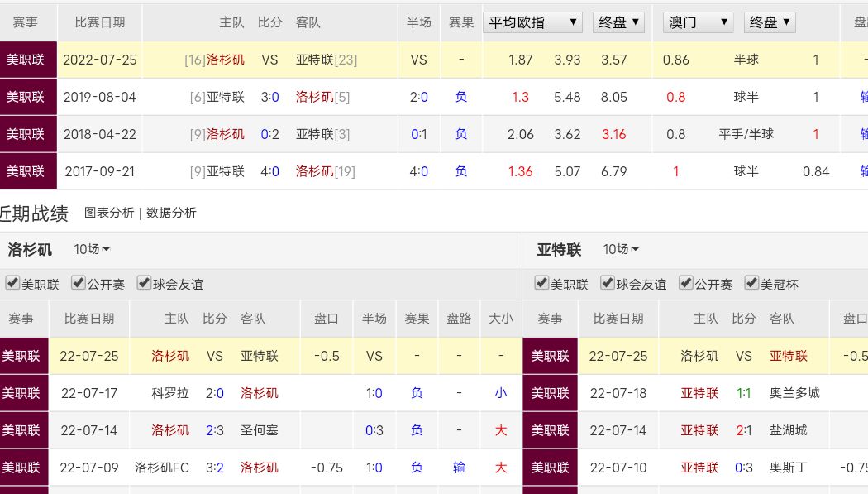
Task: Click the 科罗拉 team link
Action: [170, 393]
